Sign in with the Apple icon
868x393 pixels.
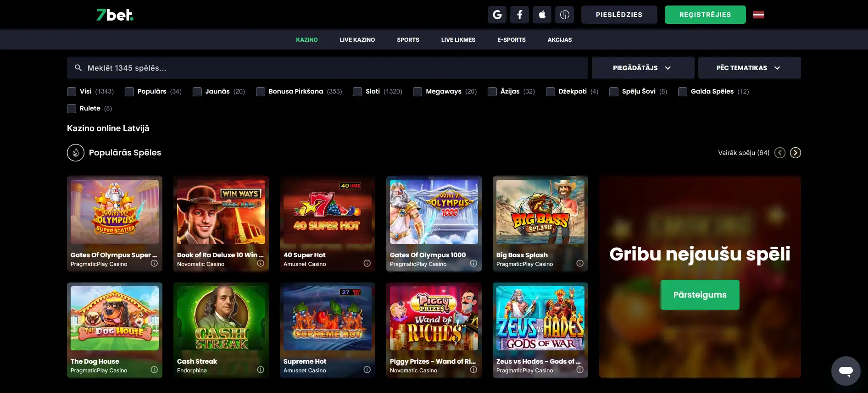pos(542,15)
